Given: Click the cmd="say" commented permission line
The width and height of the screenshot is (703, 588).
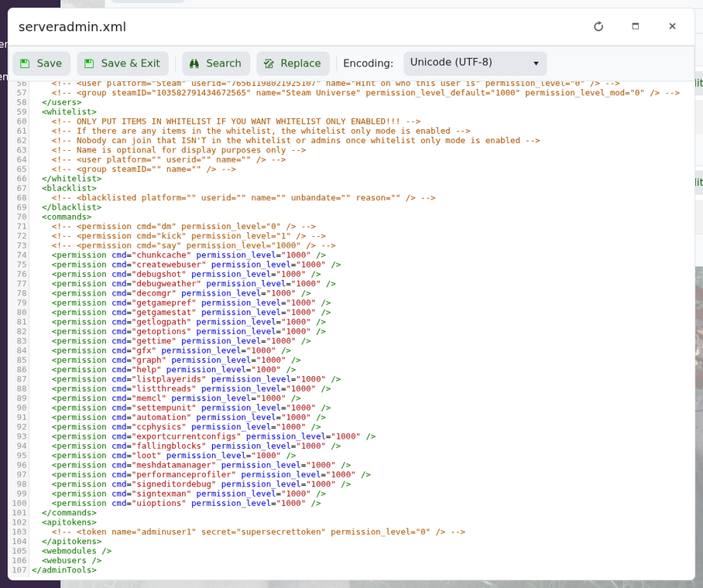Looking at the screenshot, I should click(194, 245).
